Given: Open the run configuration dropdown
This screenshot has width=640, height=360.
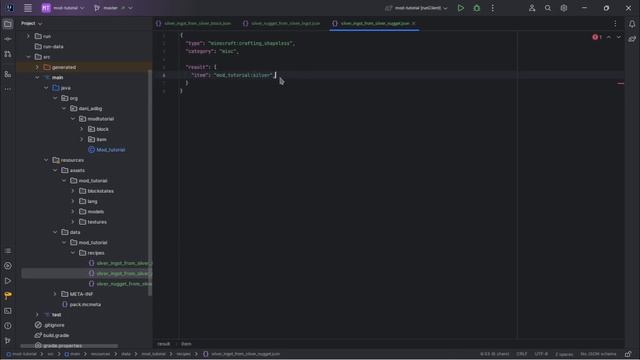Looking at the screenshot, I should (x=416, y=8).
